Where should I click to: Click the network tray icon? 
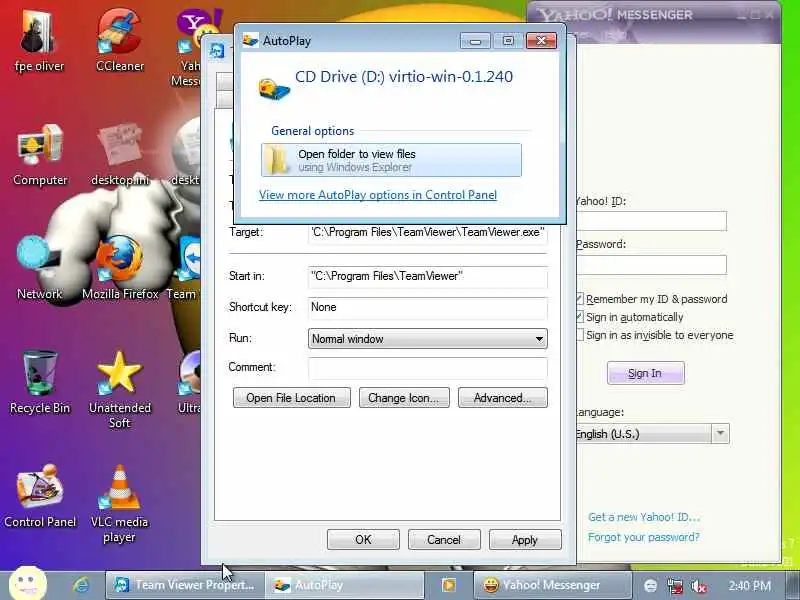pyautogui.click(x=674, y=586)
